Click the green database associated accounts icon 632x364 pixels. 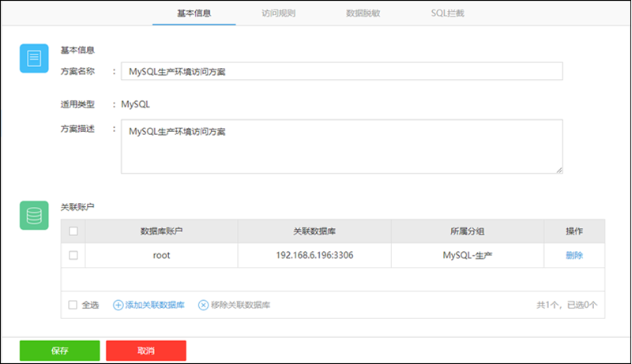pyautogui.click(x=35, y=216)
